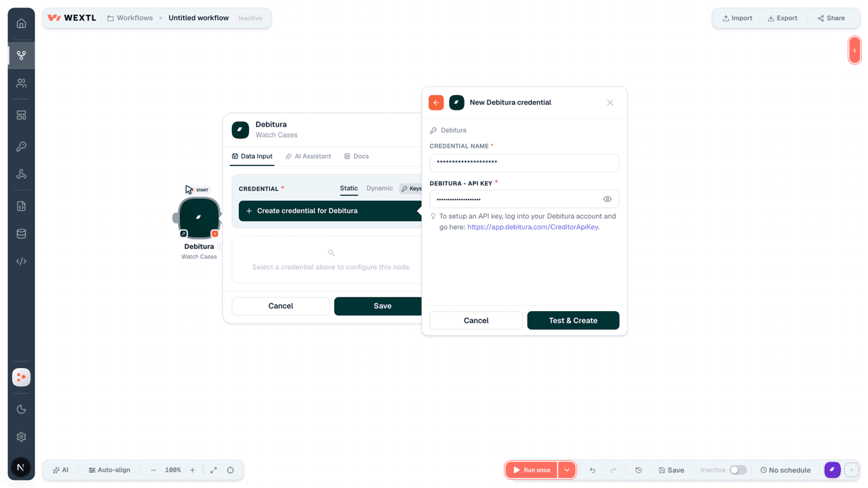This screenshot has width=868, height=488.
Task: Expand the orange side panel handle
Action: coord(854,50)
